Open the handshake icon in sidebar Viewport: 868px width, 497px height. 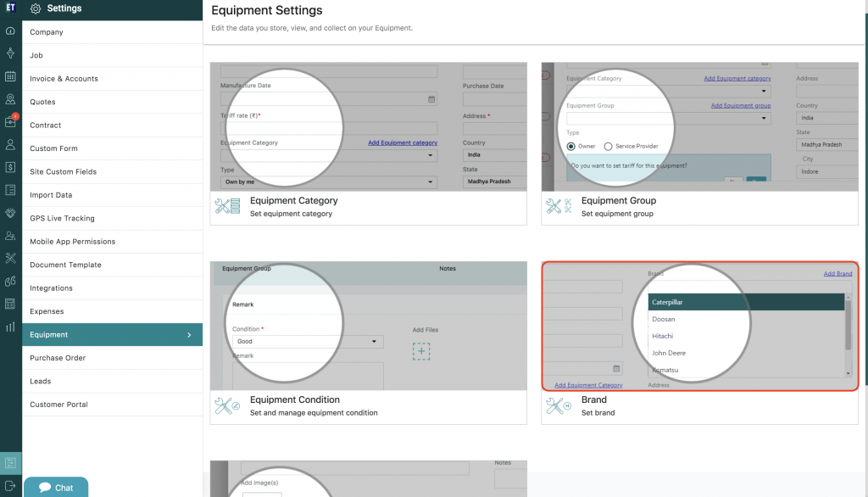tap(10, 213)
